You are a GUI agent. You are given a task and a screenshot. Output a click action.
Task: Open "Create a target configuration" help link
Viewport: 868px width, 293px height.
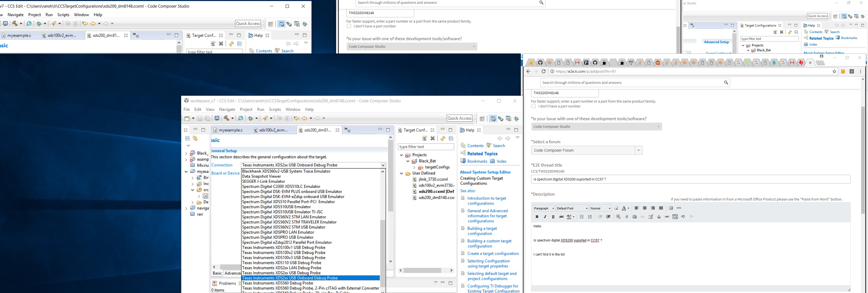click(493, 254)
